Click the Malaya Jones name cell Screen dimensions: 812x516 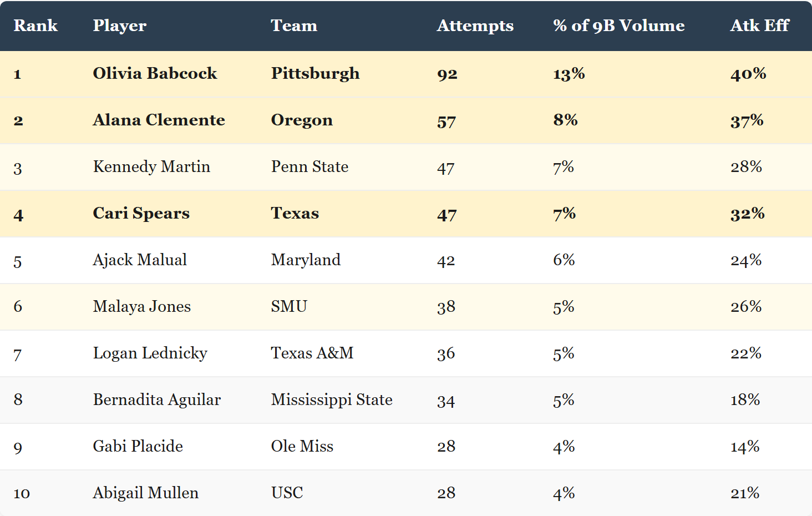141,306
